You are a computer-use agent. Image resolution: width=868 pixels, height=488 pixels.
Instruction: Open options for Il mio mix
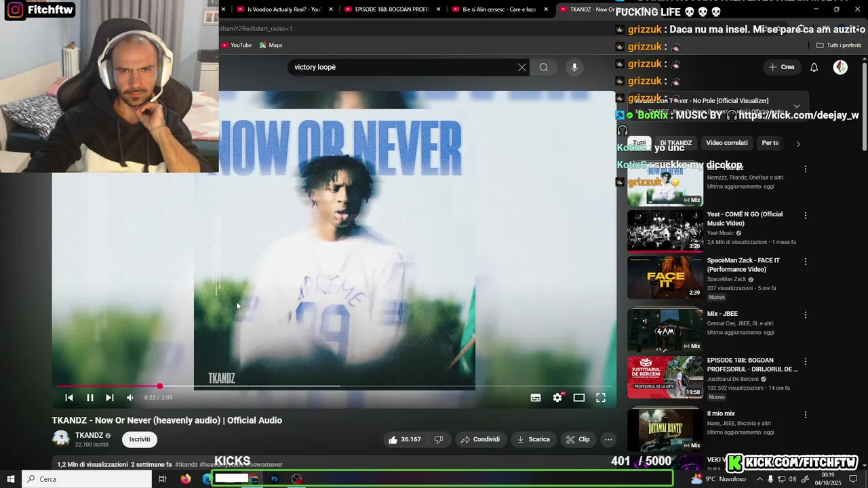tap(806, 415)
